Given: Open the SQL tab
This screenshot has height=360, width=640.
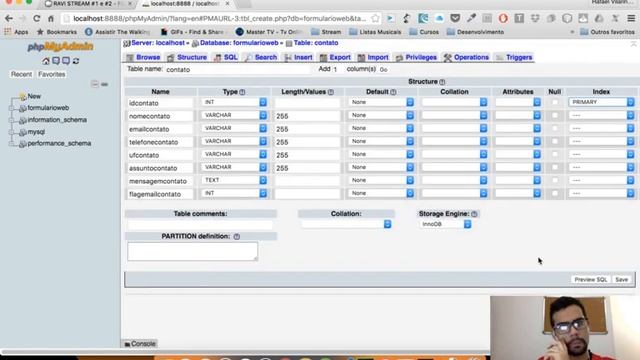Looking at the screenshot, I should [226, 58].
